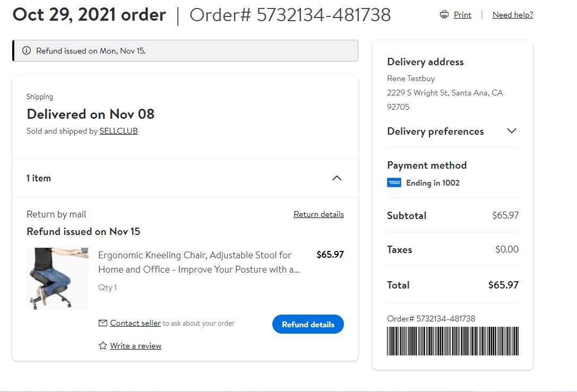Screen dimensions: 577x392
Task: Click the American Express card icon
Action: click(x=394, y=183)
